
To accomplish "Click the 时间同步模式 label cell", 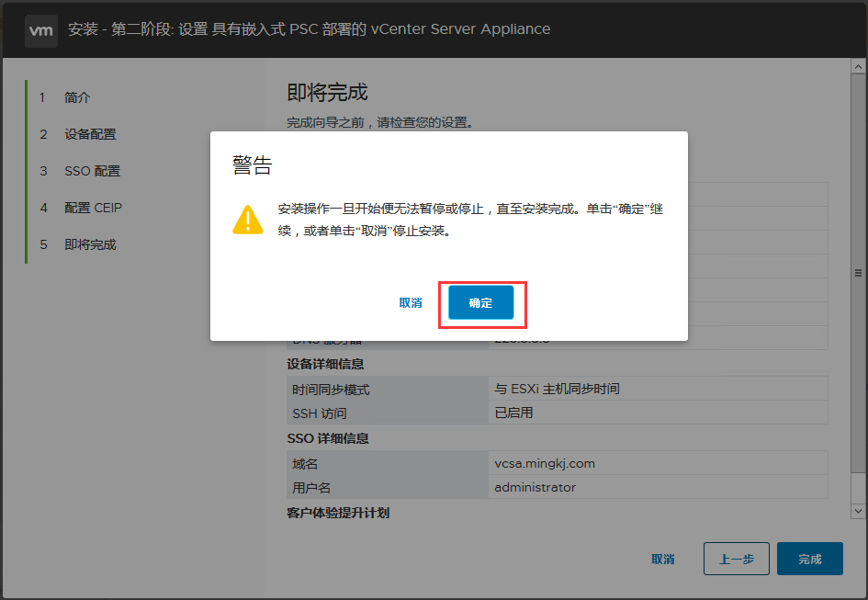I will pos(388,389).
